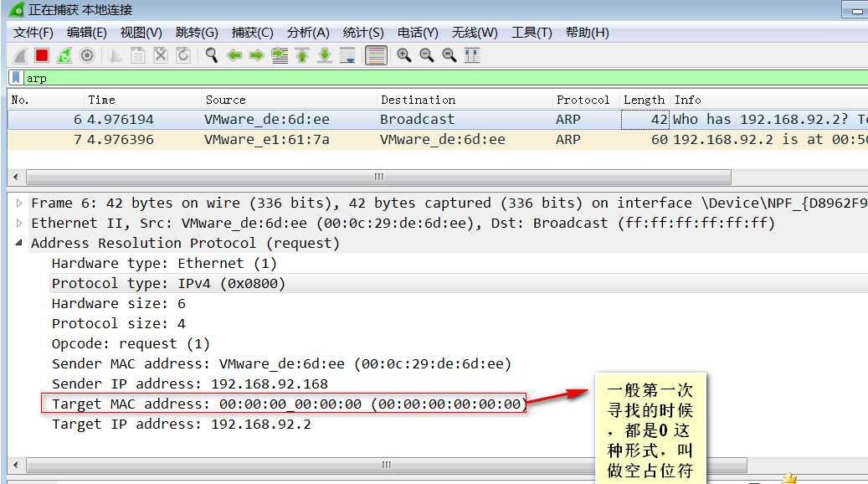
Task: Select packet 6 ARP broadcast row
Action: click(x=437, y=119)
